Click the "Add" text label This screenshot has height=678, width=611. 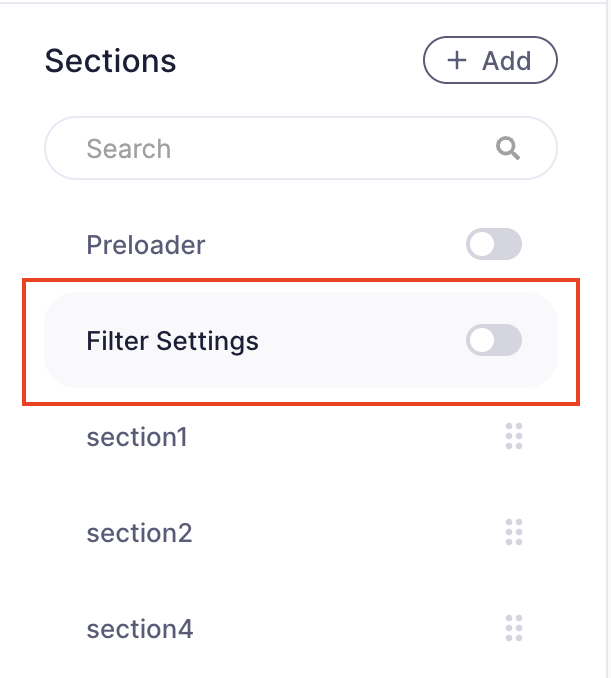(x=506, y=60)
